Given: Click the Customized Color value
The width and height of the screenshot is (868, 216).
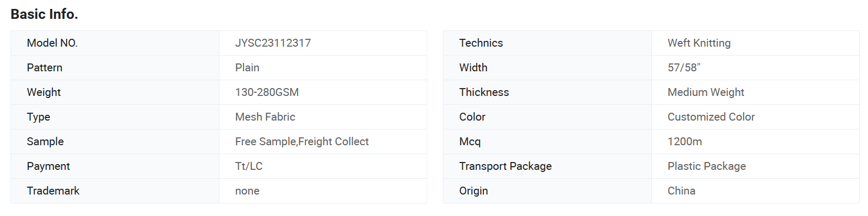Looking at the screenshot, I should coord(711,117).
